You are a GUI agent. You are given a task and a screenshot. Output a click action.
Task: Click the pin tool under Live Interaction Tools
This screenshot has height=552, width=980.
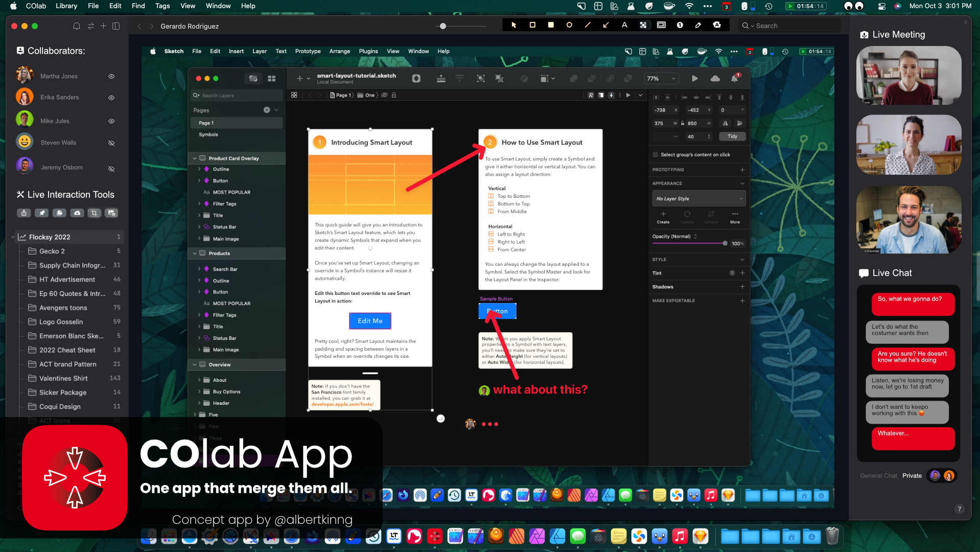[x=42, y=213]
